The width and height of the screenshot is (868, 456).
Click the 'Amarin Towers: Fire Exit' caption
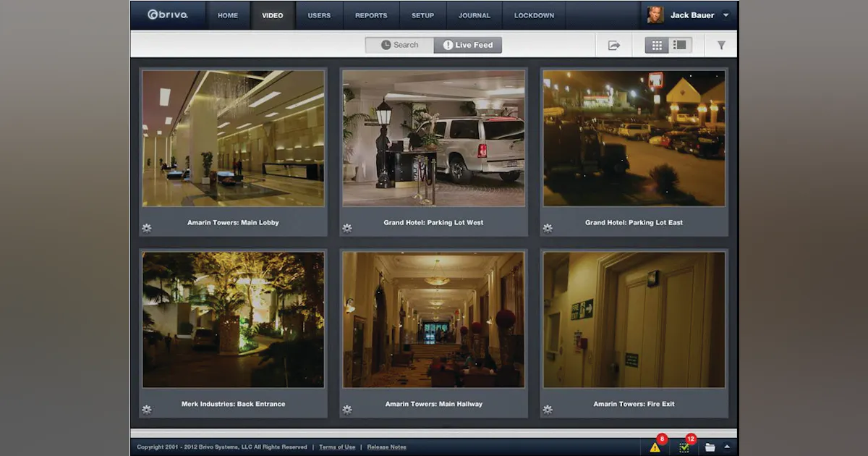(x=634, y=404)
